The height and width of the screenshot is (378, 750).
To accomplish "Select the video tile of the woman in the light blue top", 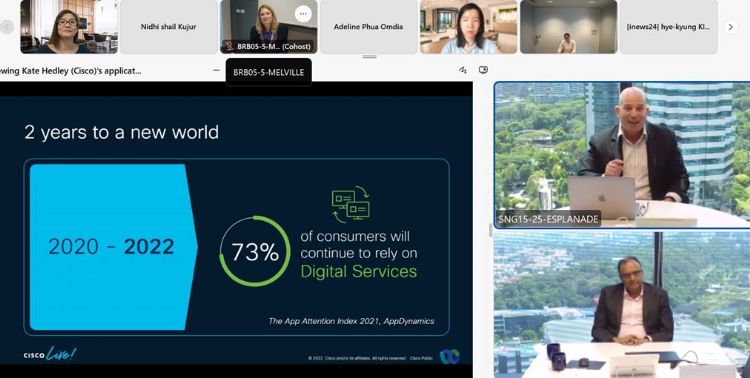I will [x=468, y=27].
